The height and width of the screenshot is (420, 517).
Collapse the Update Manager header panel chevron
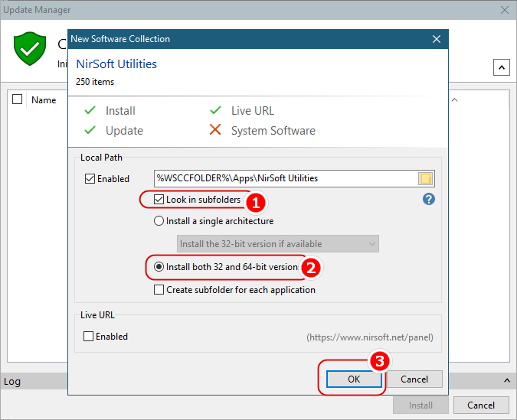tap(502, 67)
